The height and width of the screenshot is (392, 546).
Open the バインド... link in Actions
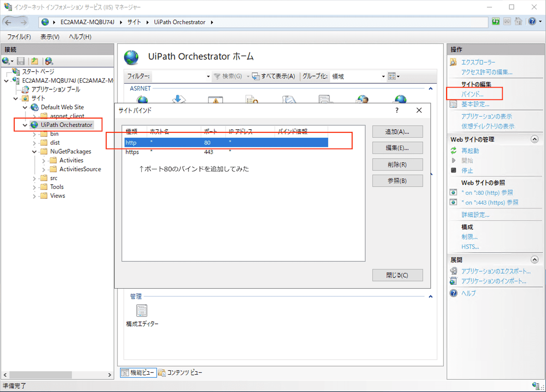pyautogui.click(x=472, y=94)
